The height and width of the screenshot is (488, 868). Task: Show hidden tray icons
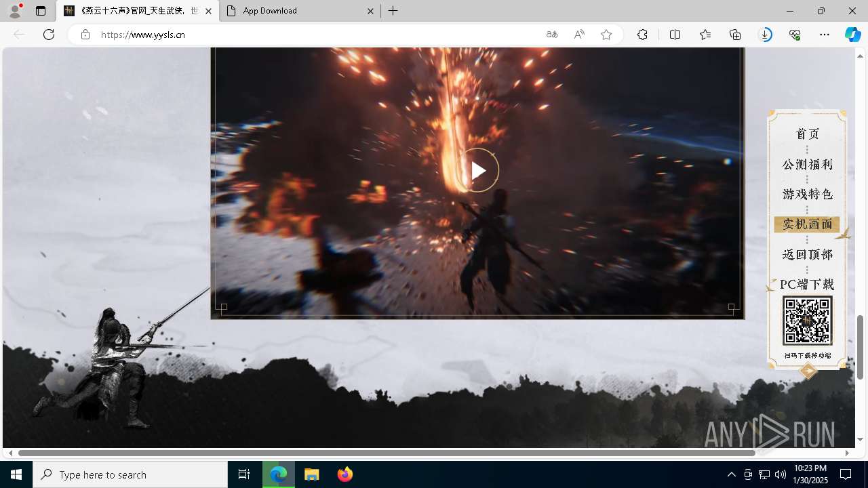point(731,474)
